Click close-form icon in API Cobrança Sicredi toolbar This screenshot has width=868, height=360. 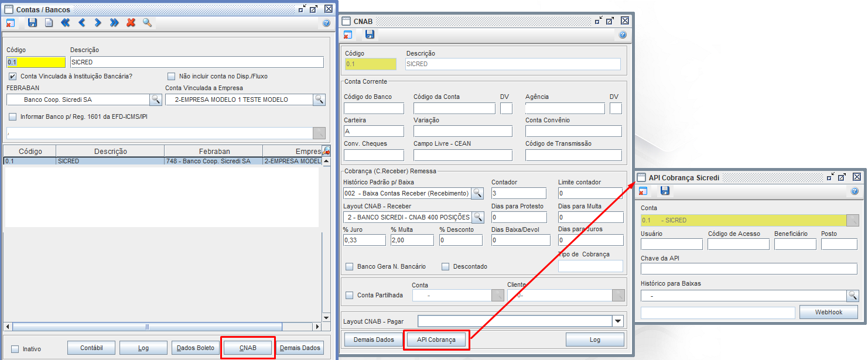pos(643,191)
